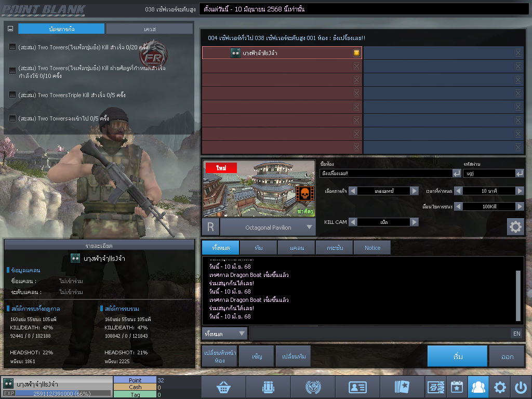
Task: Click the rank icon in the red team row
Action: [x=235, y=53]
